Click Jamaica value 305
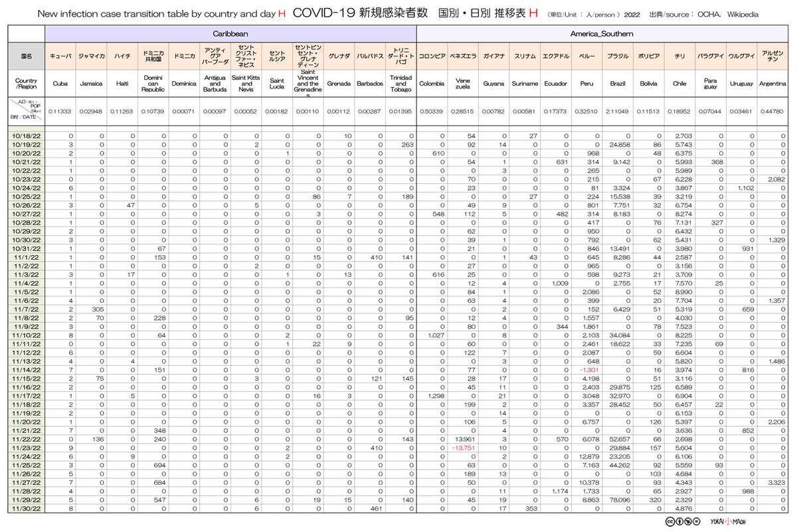 tap(98, 308)
